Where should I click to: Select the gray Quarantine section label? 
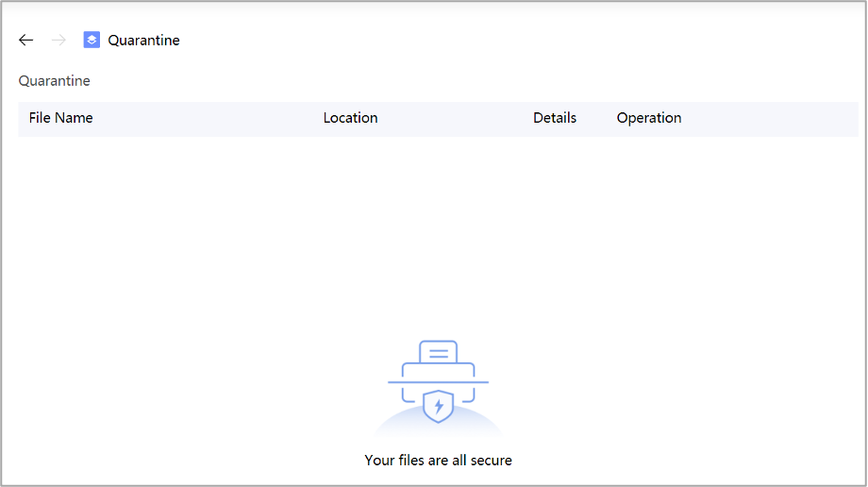pos(55,81)
